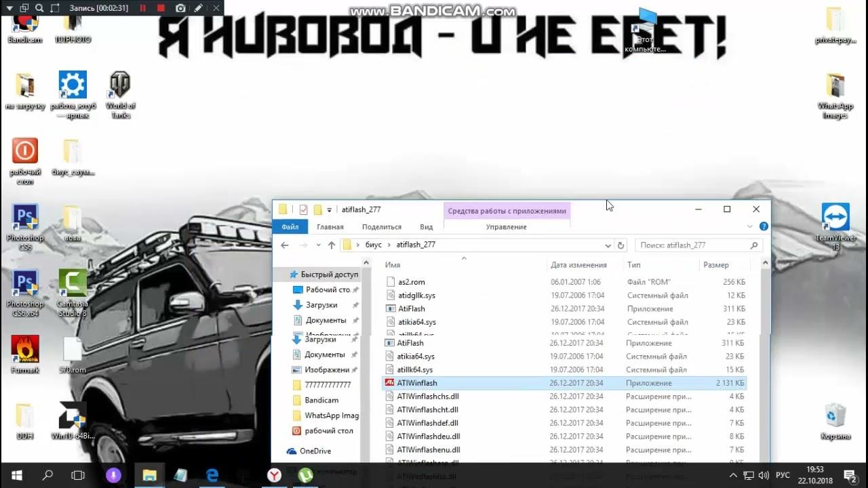Click Средства работы с приложениями tab header
The width and height of the screenshot is (868, 488).
tap(507, 211)
